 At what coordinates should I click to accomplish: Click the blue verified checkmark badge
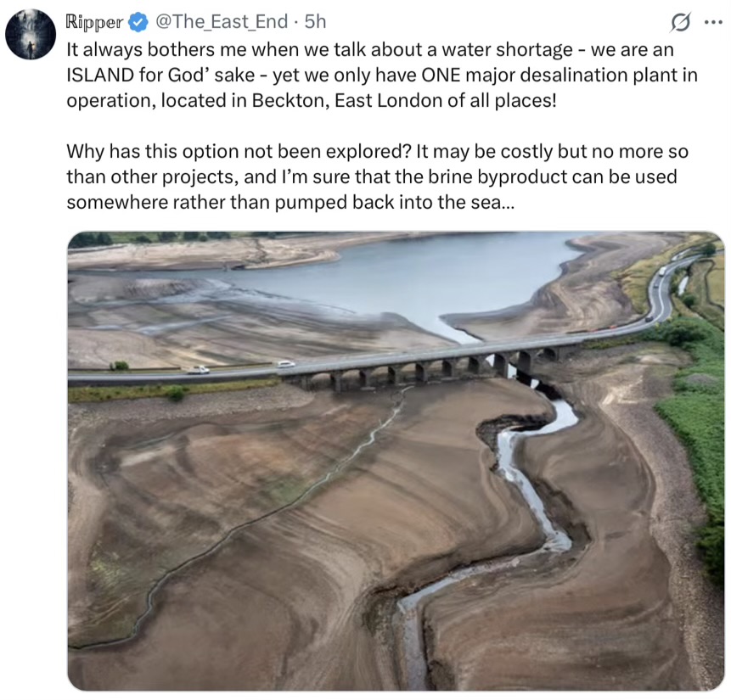(138, 22)
